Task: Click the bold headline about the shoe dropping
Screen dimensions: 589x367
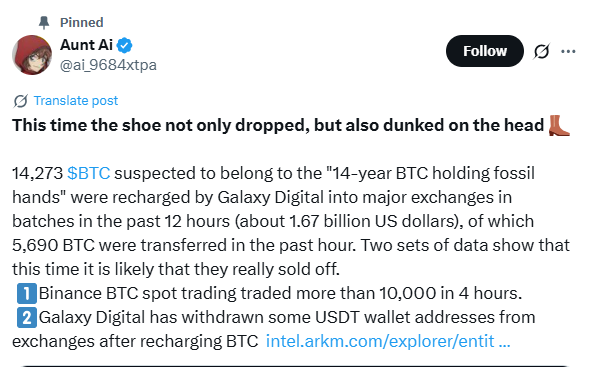Action: point(291,125)
